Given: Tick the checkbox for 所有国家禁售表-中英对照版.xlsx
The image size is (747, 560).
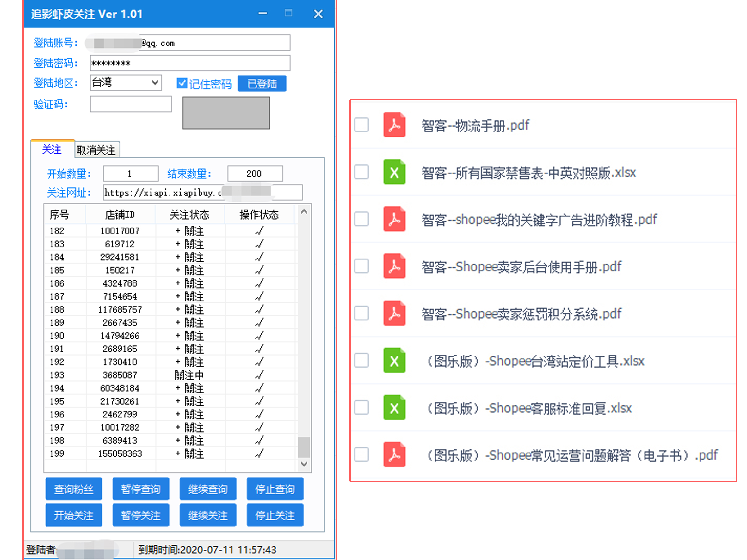Looking at the screenshot, I should point(361,172).
